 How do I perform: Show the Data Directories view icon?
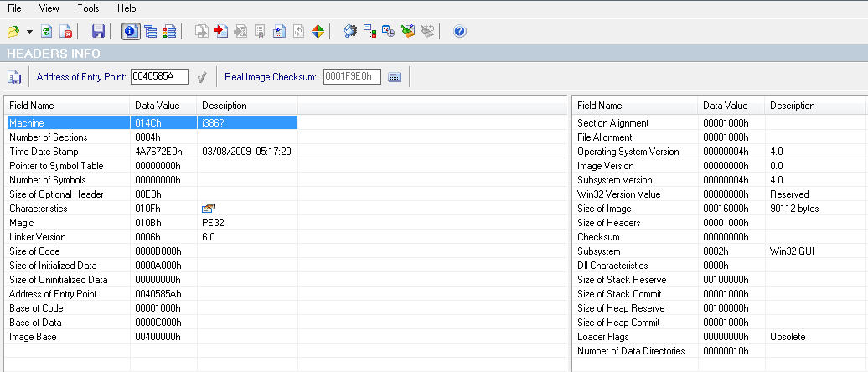tap(150, 31)
